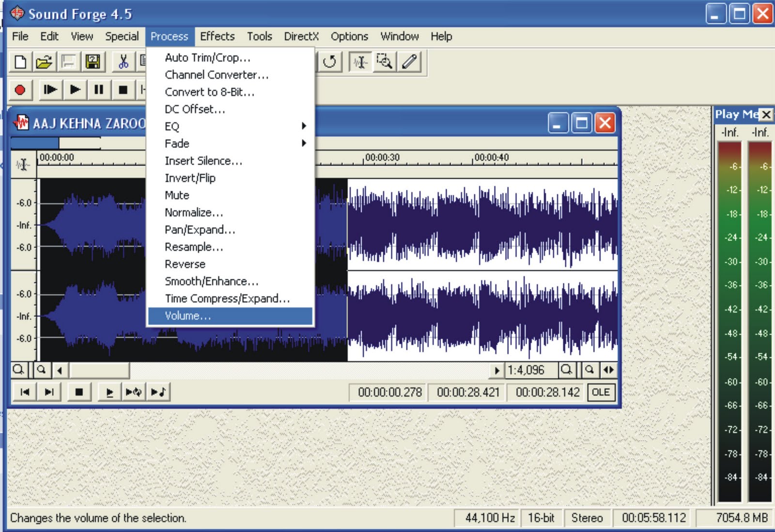Image resolution: width=775 pixels, height=532 pixels.
Task: Select the Magnify tool in the toolbar
Action: pyautogui.click(x=385, y=62)
